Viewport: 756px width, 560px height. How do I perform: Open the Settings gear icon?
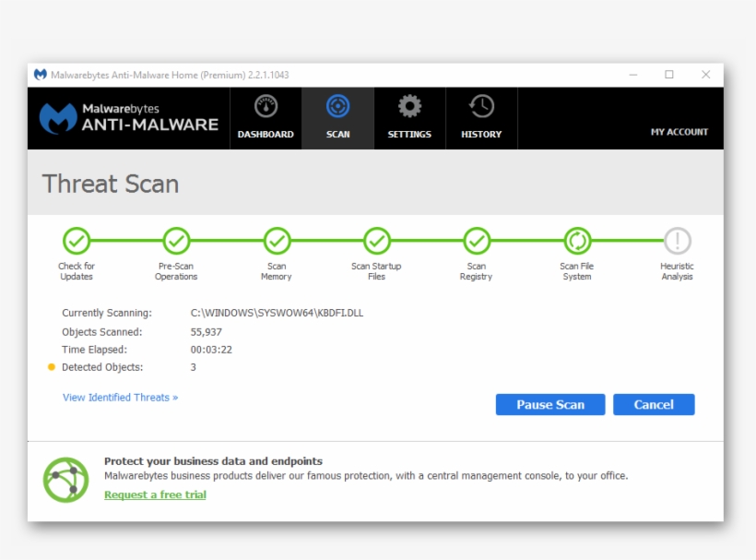409,106
